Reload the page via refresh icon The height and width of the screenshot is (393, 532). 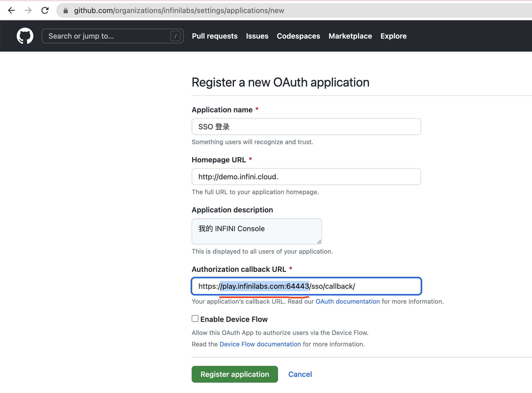tap(45, 10)
